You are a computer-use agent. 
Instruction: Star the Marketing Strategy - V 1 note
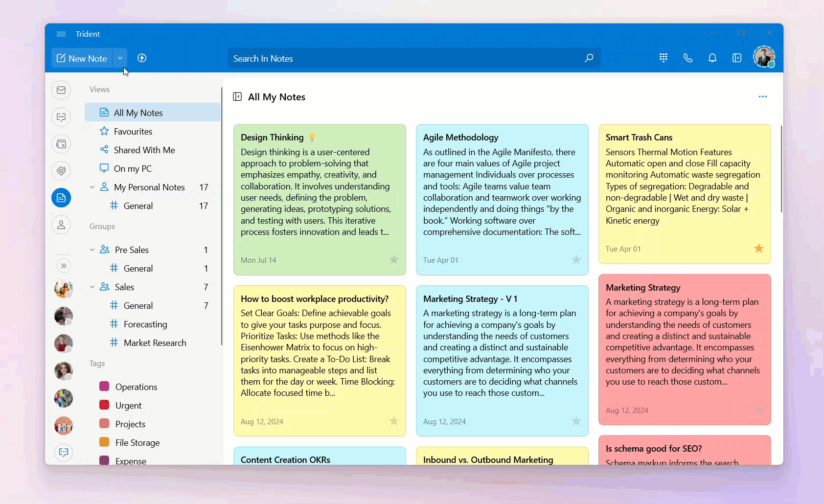pyautogui.click(x=576, y=421)
